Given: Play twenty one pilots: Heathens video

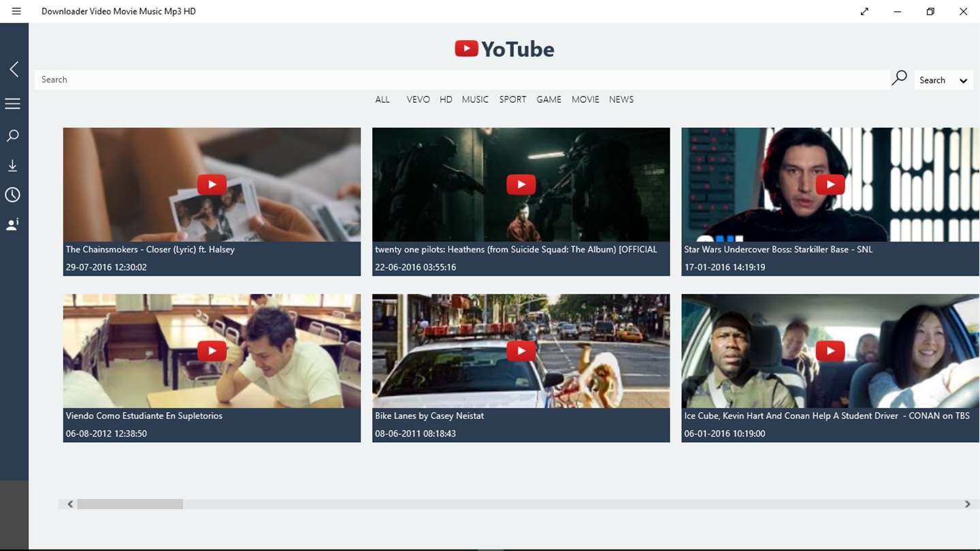Looking at the screenshot, I should coord(521,184).
